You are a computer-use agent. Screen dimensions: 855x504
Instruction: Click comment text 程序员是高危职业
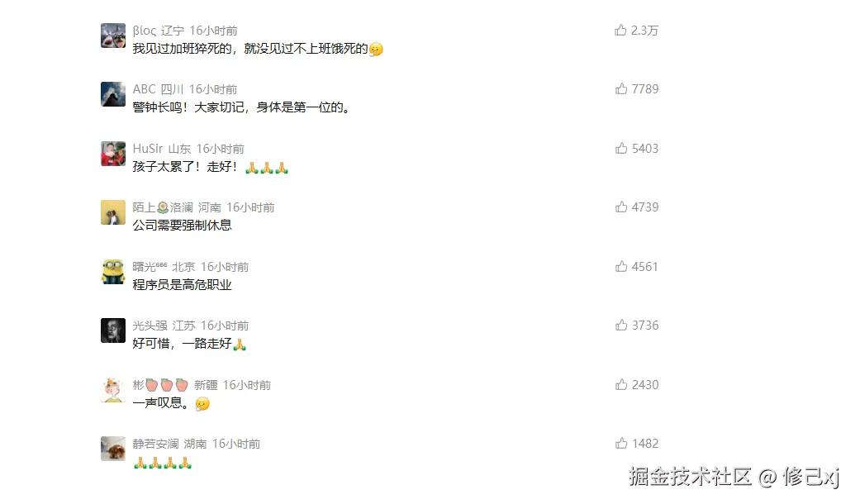(x=182, y=284)
